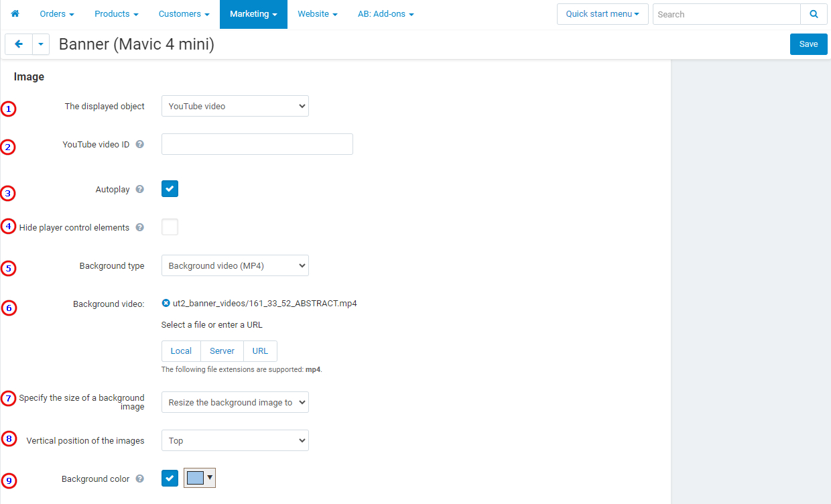Click the search magnifier icon button
The image size is (831, 504).
coord(814,14)
